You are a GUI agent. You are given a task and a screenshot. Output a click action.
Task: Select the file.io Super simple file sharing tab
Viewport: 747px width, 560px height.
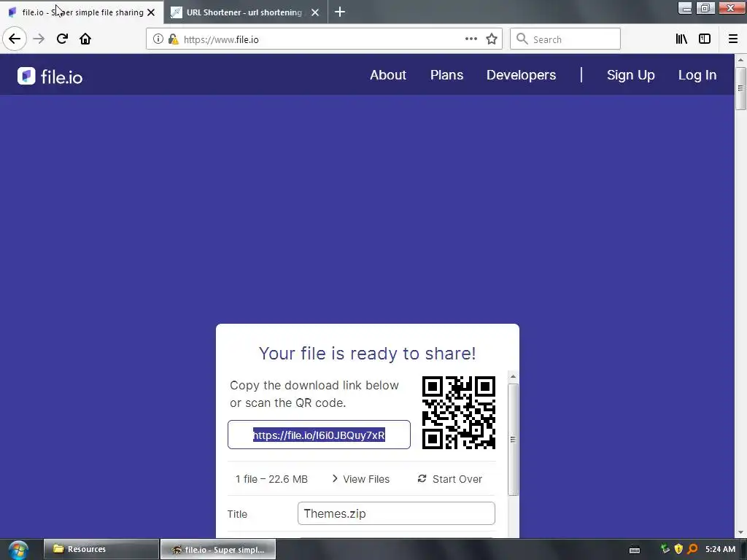[81, 12]
